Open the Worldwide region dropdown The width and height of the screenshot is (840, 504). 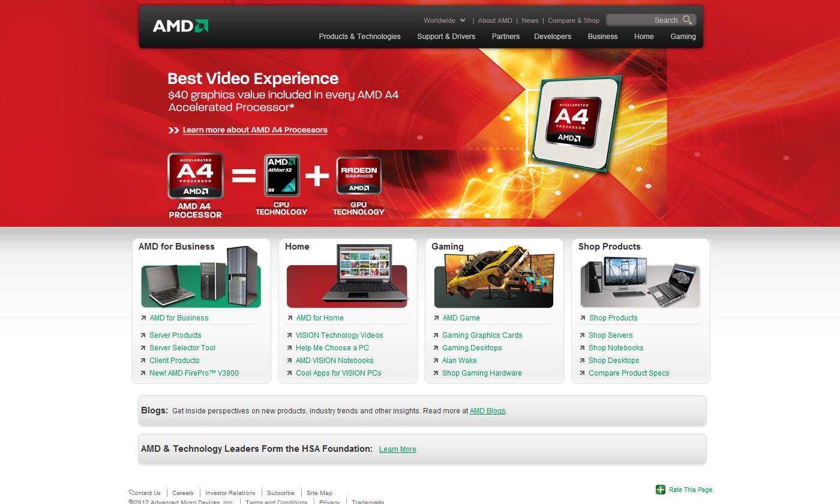[x=445, y=20]
